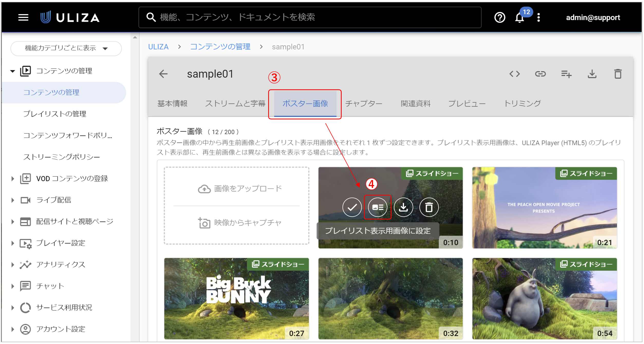The height and width of the screenshot is (344, 644).
Task: Switch to the チャプター tab
Action: (363, 103)
